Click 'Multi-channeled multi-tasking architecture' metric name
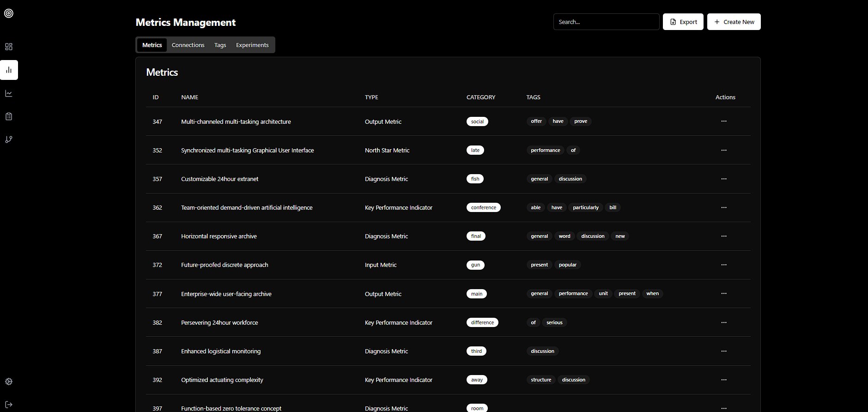This screenshot has height=412, width=868. coord(236,121)
